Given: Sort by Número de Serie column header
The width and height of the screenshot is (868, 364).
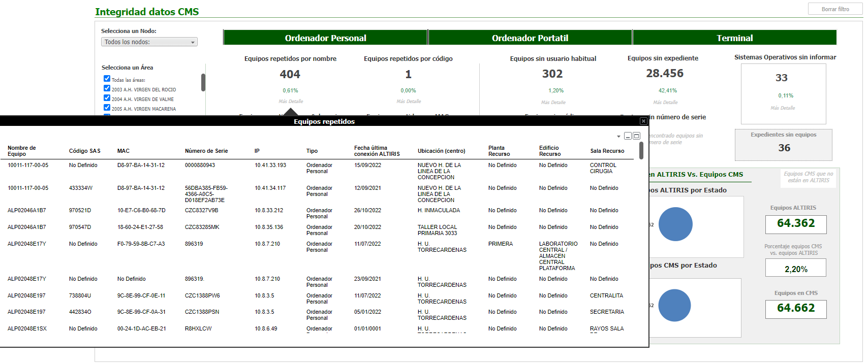Looking at the screenshot, I should [x=206, y=151].
